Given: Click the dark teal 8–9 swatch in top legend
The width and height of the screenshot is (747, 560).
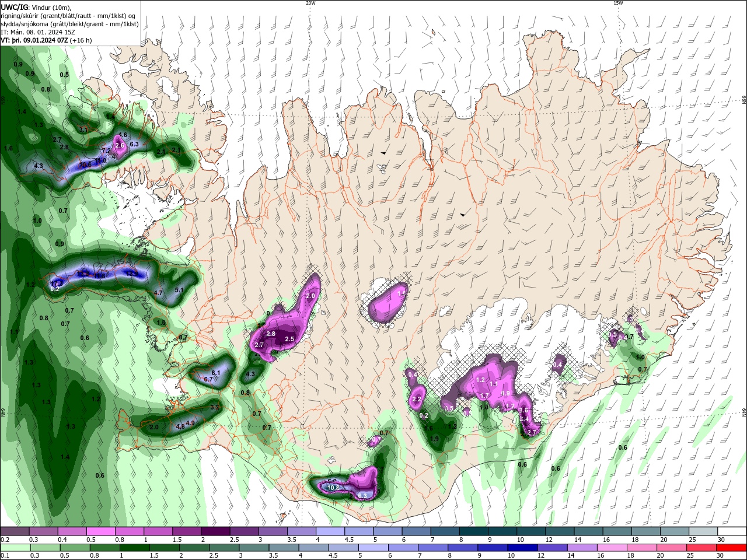Looking at the screenshot, I should (474, 531).
